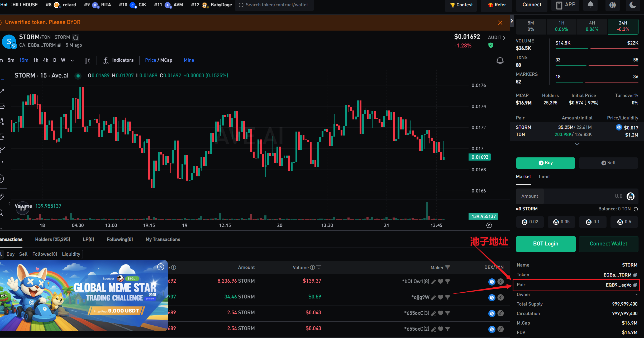
Task: Open notifications bell in top bar
Action: tap(591, 5)
